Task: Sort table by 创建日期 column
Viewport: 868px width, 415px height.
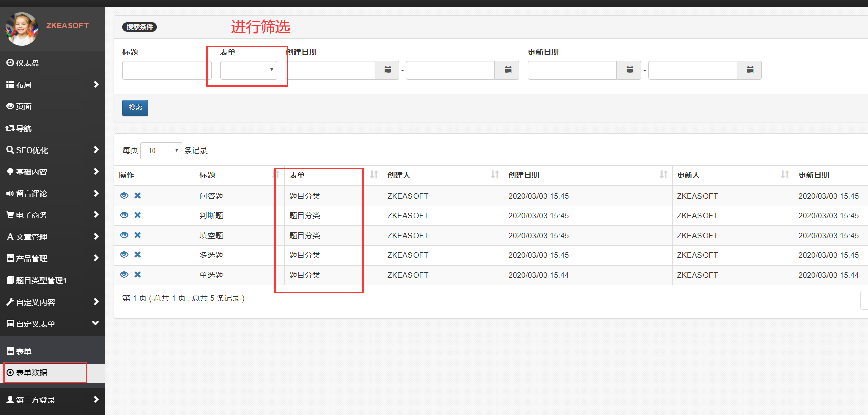Action: 664,175
